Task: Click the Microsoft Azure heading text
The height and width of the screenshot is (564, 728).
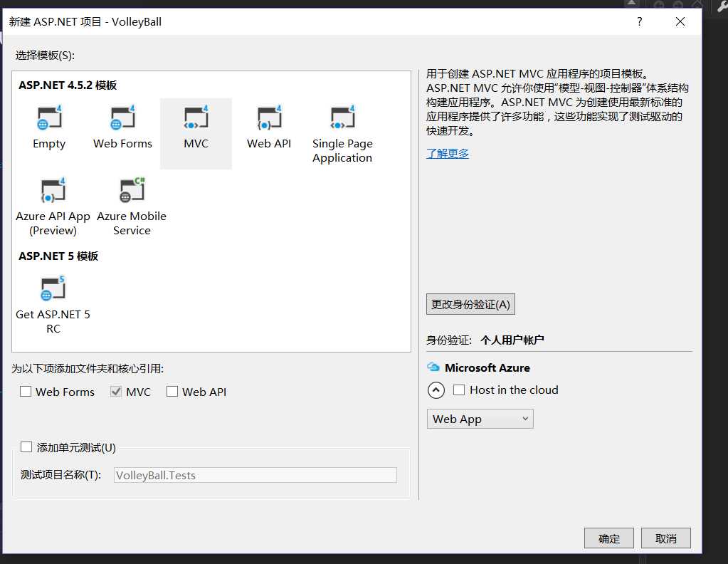Action: click(x=487, y=367)
